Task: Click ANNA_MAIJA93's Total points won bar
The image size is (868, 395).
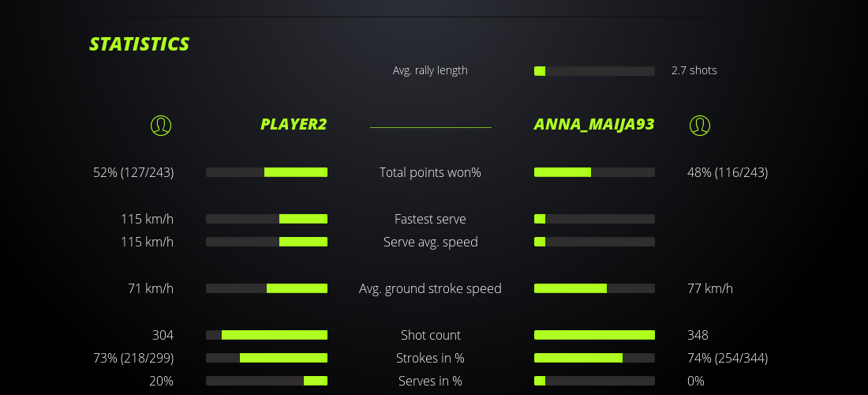Action: coord(594,172)
